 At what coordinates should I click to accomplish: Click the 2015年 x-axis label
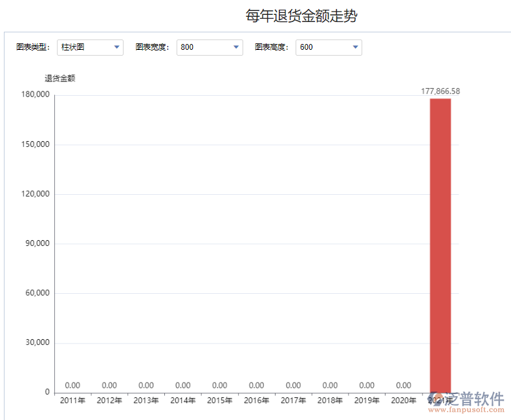[x=220, y=400]
